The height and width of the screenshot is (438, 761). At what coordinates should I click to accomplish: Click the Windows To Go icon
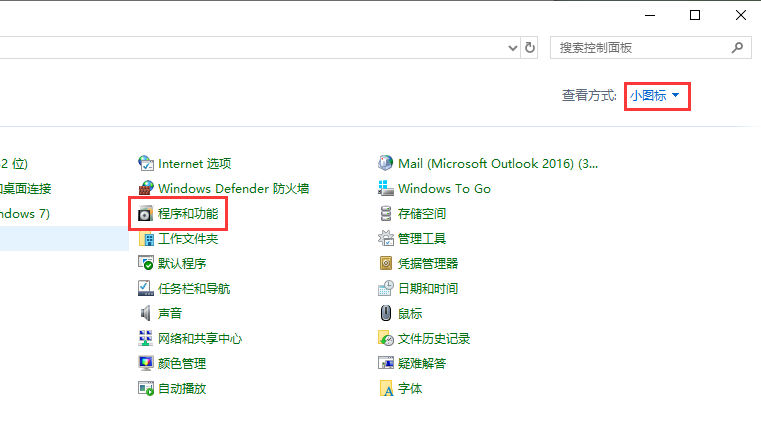point(386,188)
